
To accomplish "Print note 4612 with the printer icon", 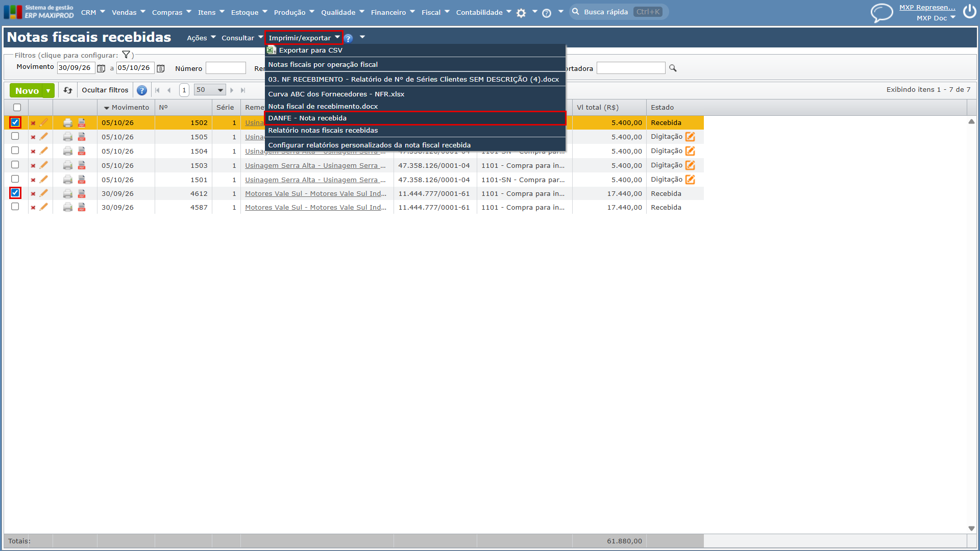I will tap(68, 194).
